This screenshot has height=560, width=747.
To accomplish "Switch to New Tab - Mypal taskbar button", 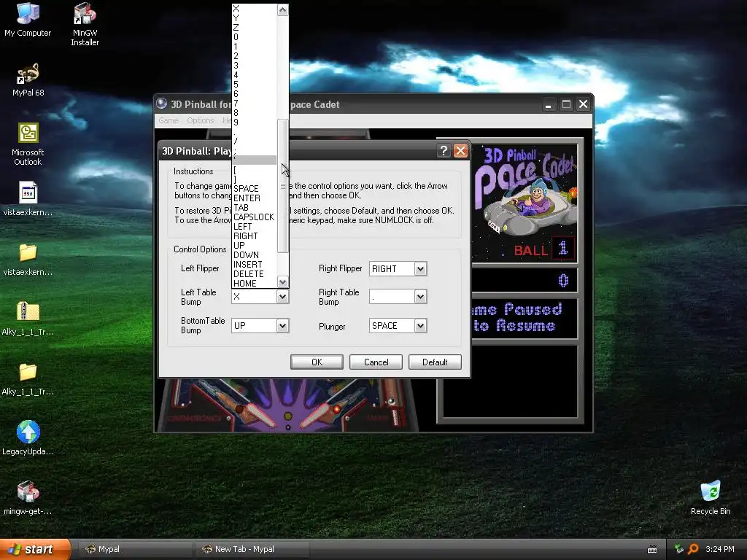I will point(252,549).
